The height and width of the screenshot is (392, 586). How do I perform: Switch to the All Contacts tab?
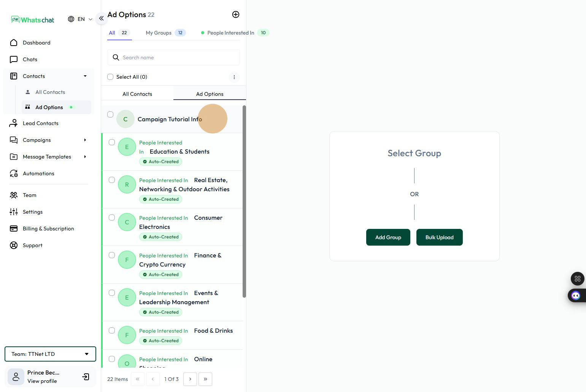tap(137, 94)
